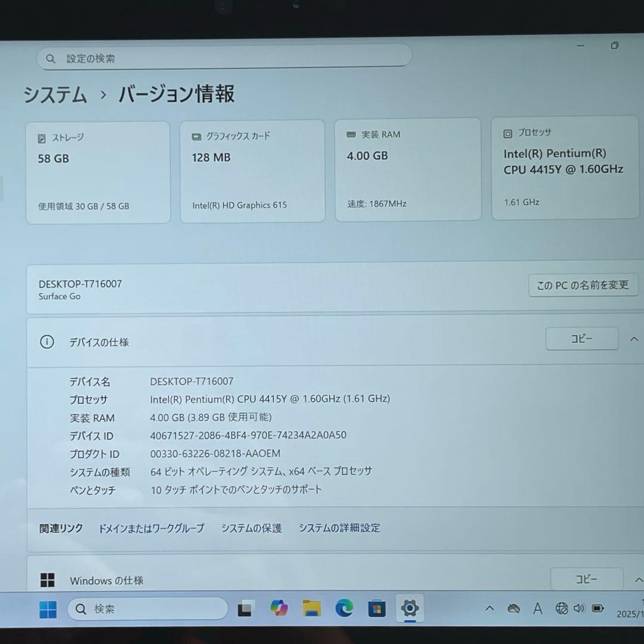Image resolution: width=644 pixels, height=644 pixels.
Task: Click the settings search field
Action: click(x=224, y=57)
